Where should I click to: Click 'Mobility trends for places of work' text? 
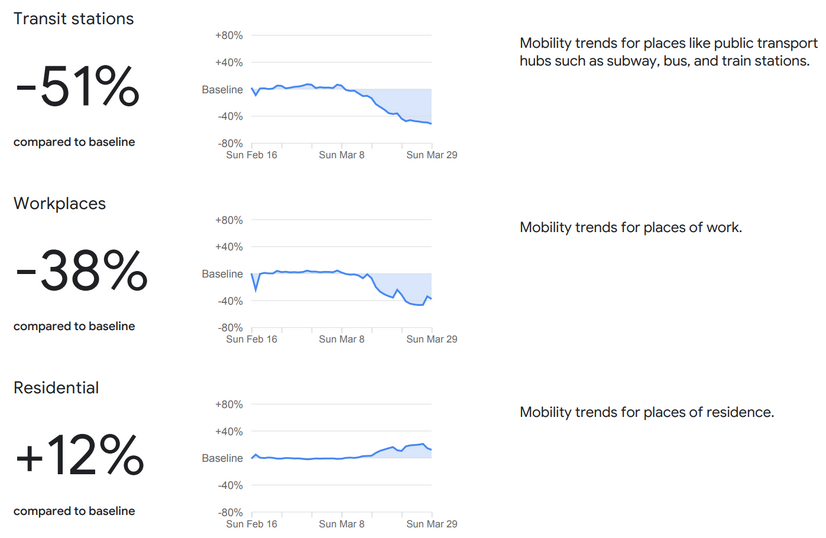pos(631,227)
